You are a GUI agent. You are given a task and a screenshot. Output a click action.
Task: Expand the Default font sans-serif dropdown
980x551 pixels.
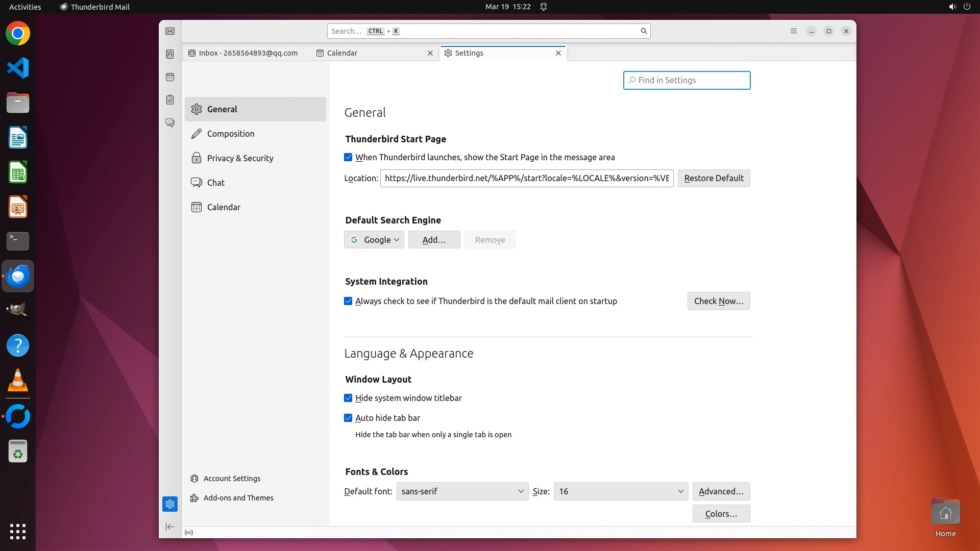pos(462,491)
